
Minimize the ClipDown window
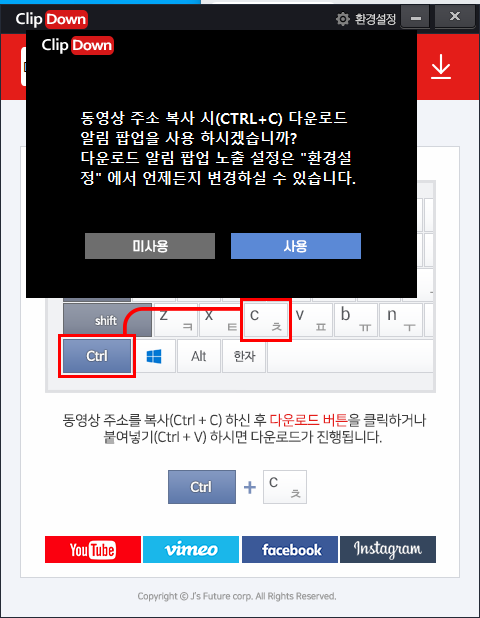coord(415,18)
